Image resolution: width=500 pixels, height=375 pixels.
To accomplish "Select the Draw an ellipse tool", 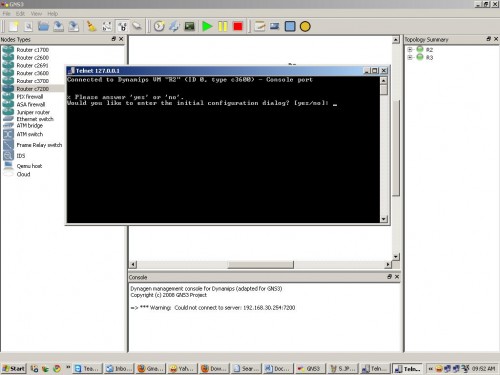I will pos(305,26).
